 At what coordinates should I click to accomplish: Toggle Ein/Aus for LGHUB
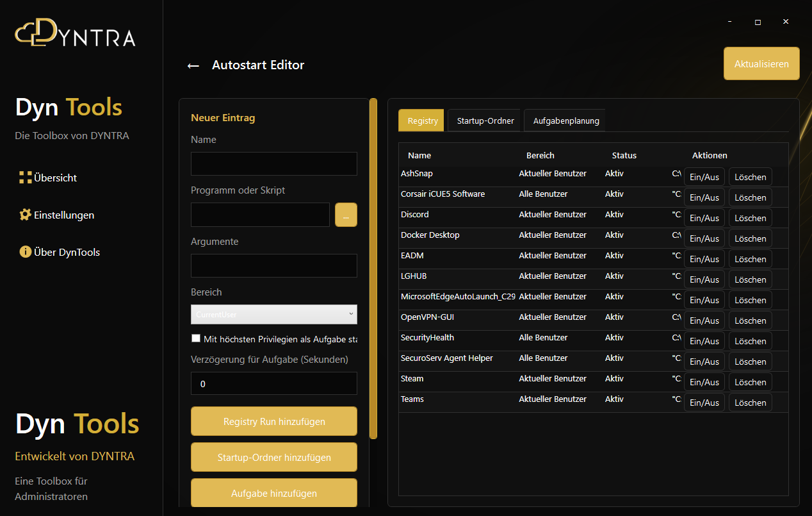coord(704,279)
